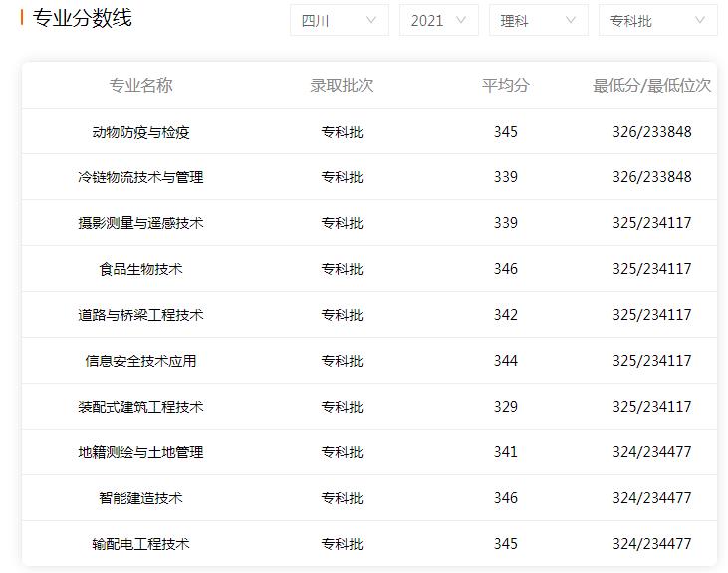Click 324/234477 in the 输配电工程技术 row
Viewport: 728px width, 573px height.
(x=652, y=544)
